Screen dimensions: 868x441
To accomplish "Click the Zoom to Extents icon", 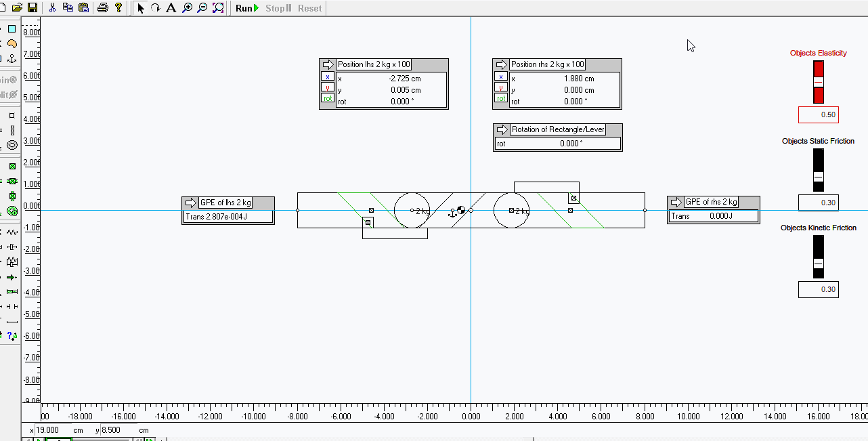I will coord(218,8).
